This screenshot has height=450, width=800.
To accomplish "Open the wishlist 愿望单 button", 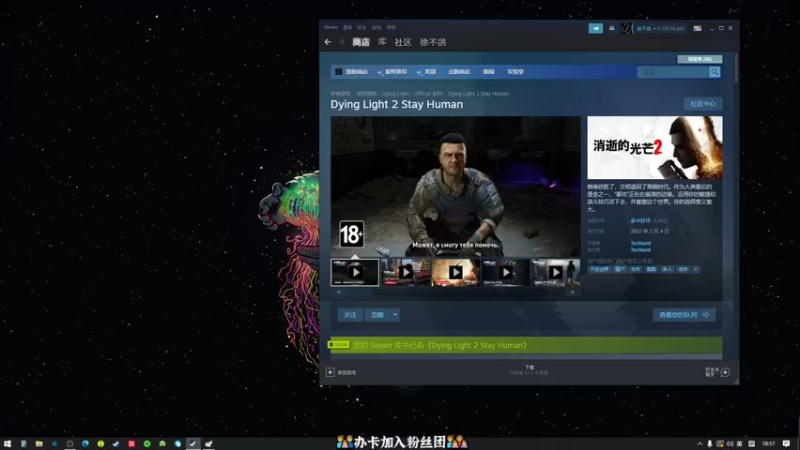I will (699, 59).
